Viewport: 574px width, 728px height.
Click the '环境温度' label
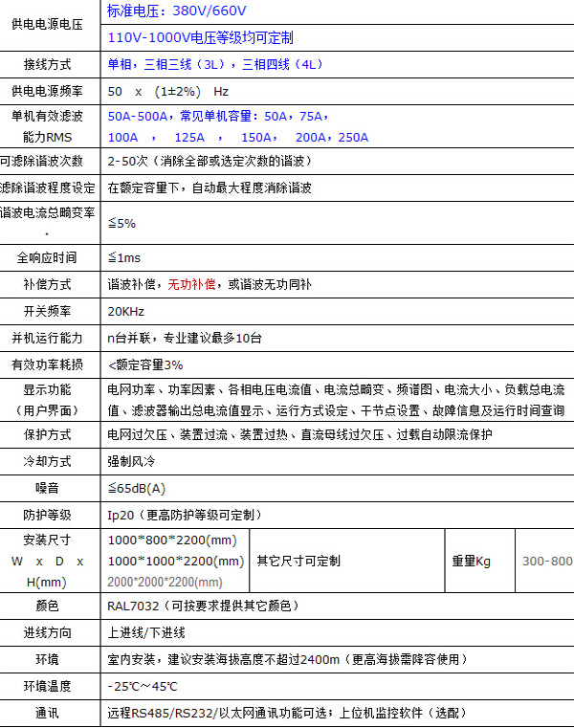(47, 686)
